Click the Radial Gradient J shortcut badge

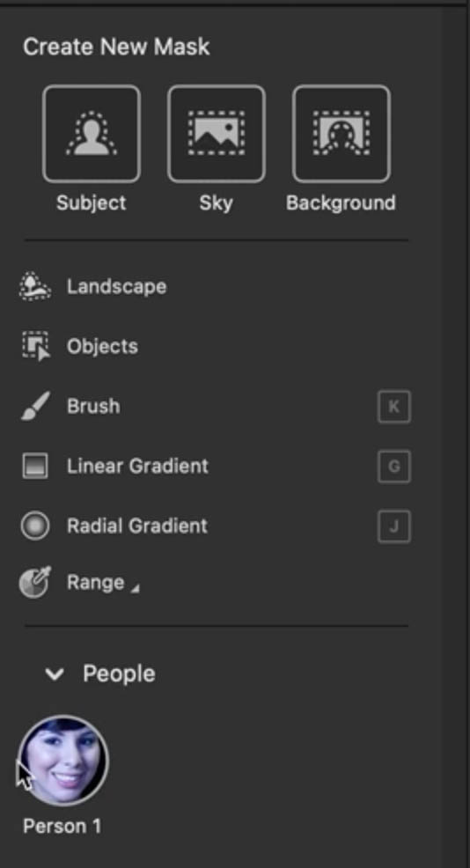click(x=394, y=526)
